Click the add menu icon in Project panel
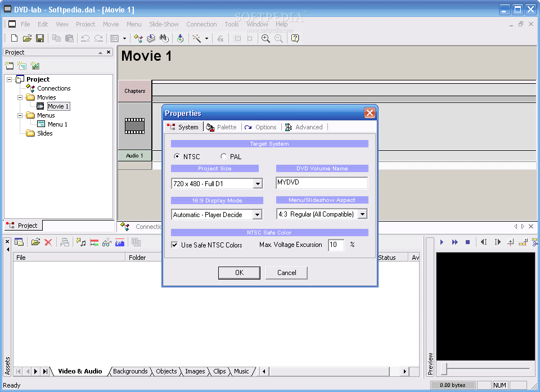The width and height of the screenshot is (540, 392). [x=22, y=65]
